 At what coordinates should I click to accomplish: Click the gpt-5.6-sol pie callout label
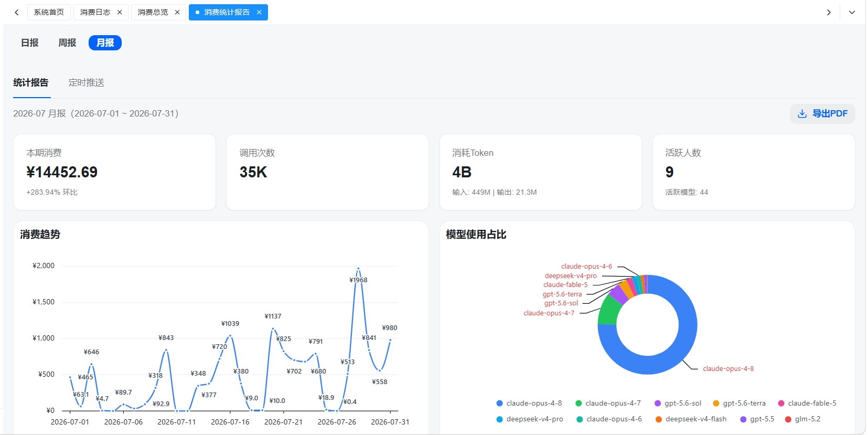[561, 303]
